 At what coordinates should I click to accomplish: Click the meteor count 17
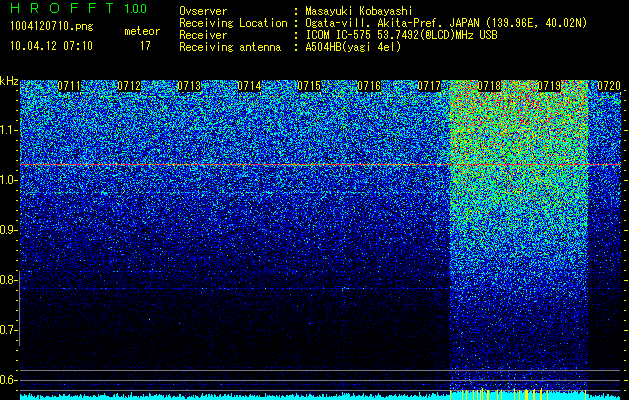click(145, 46)
